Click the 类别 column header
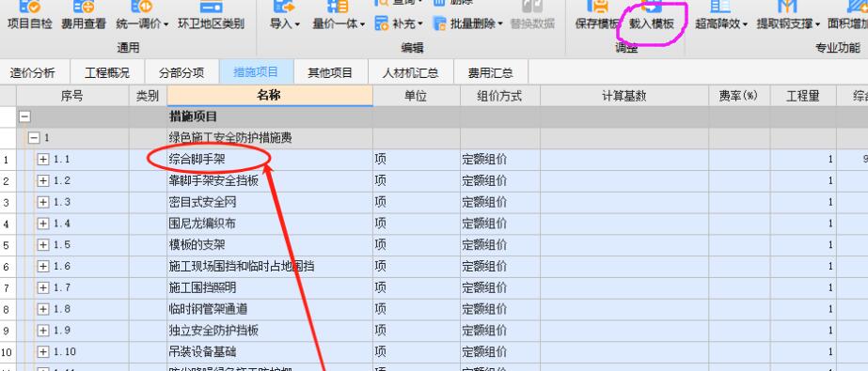This screenshot has width=868, height=371. coord(148,96)
